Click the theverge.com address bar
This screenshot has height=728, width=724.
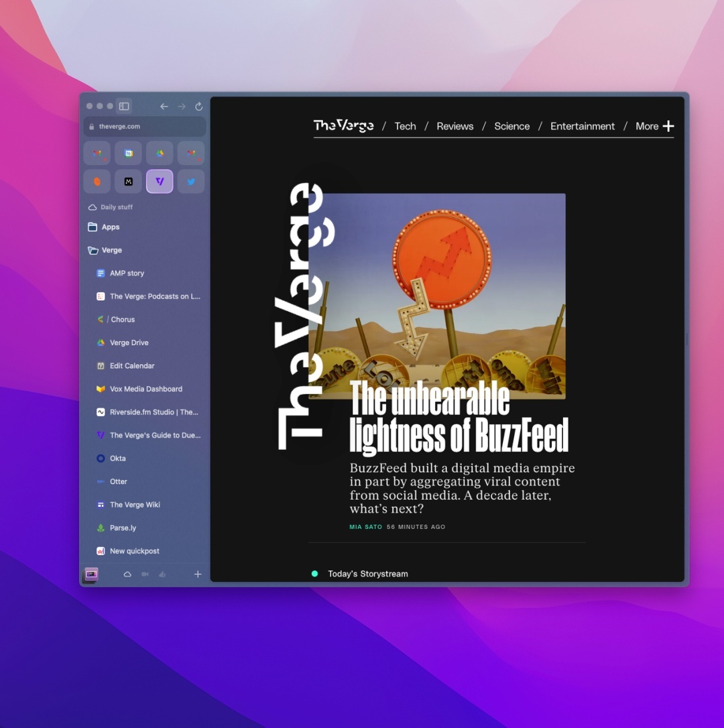point(145,127)
